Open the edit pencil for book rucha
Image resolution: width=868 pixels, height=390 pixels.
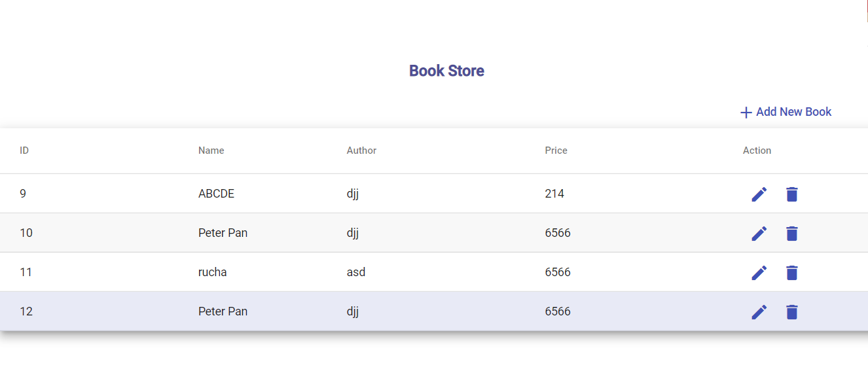(759, 272)
